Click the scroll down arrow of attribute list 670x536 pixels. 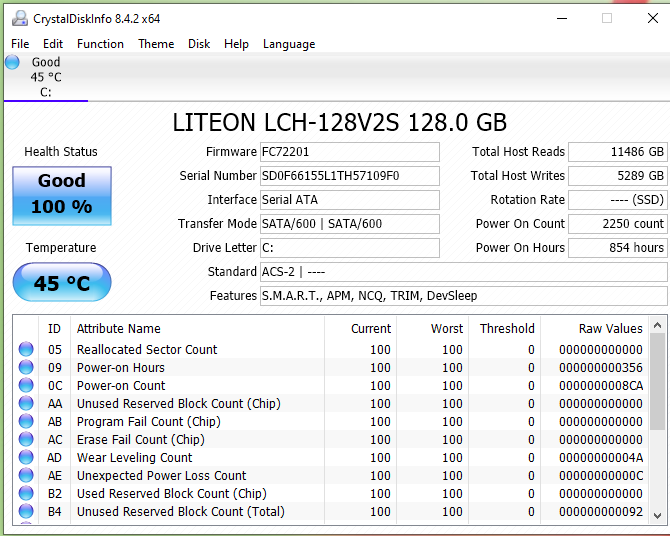point(658,515)
